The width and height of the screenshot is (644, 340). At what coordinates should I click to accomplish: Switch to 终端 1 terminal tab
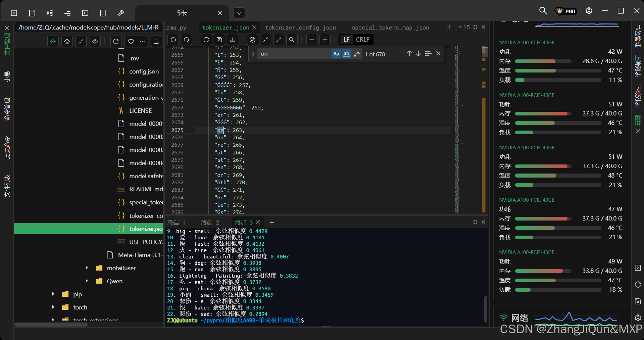coord(176,223)
